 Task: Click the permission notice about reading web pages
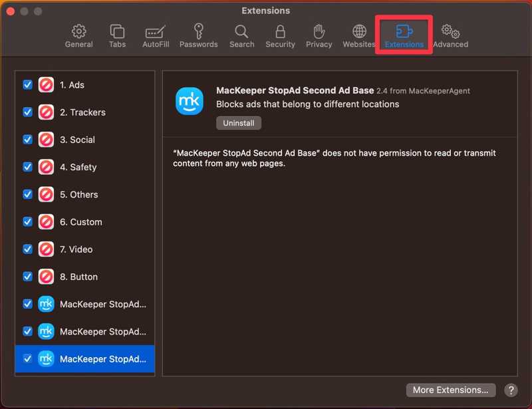(334, 158)
